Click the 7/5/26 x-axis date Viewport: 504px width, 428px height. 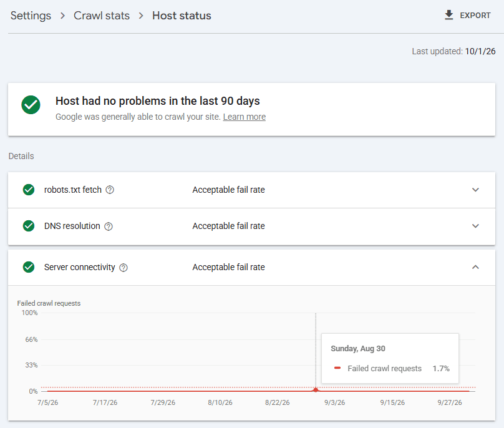click(x=48, y=402)
